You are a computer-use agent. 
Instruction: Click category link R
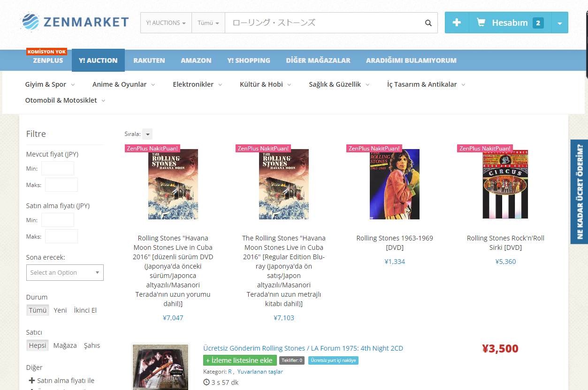coord(230,372)
